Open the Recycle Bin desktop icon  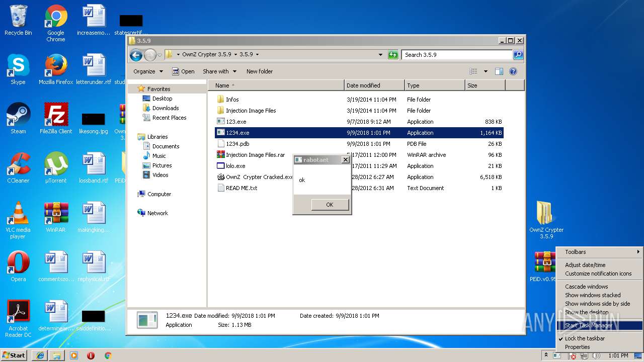18,20
